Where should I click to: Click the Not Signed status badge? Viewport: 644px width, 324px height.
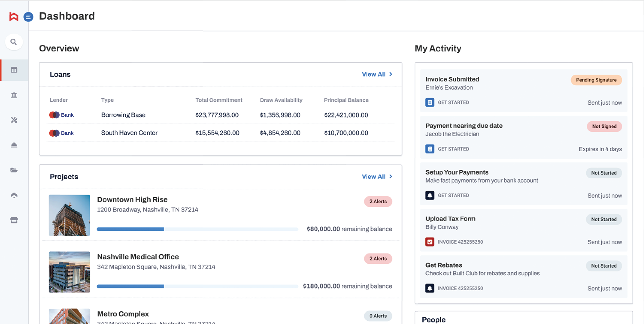[604, 126]
